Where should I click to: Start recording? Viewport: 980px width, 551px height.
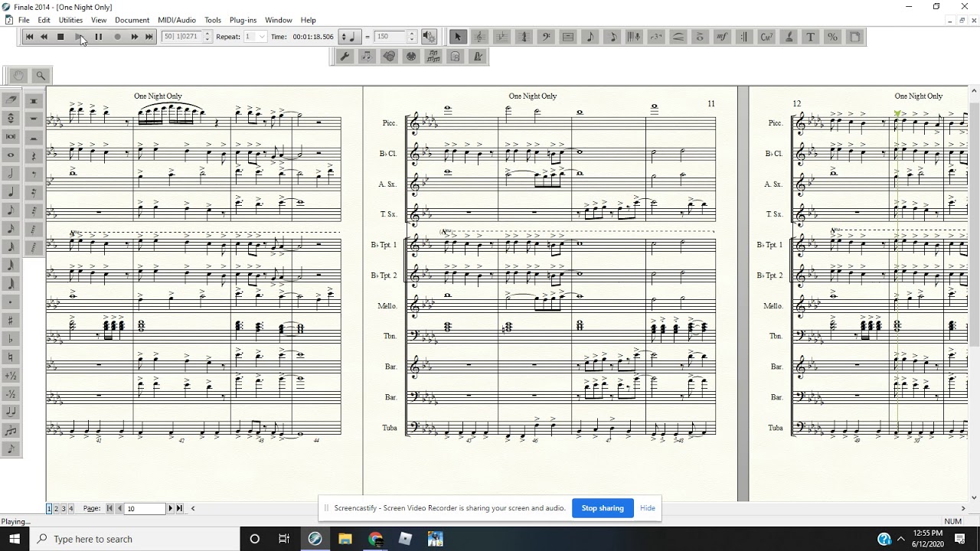[x=117, y=37]
